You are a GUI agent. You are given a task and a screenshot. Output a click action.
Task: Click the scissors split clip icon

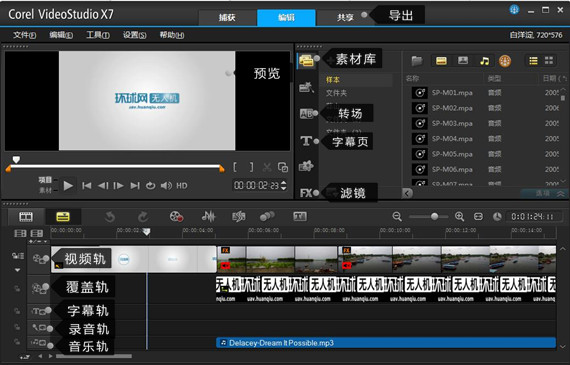coord(267,168)
